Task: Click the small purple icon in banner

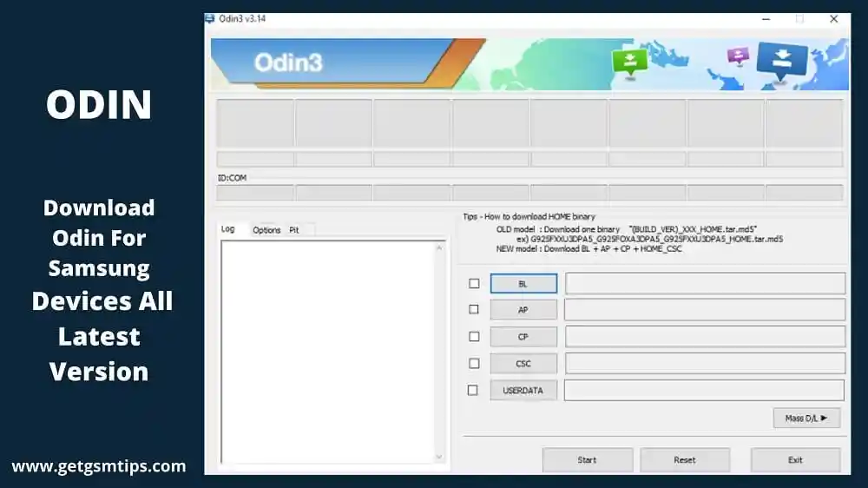Action: point(738,56)
